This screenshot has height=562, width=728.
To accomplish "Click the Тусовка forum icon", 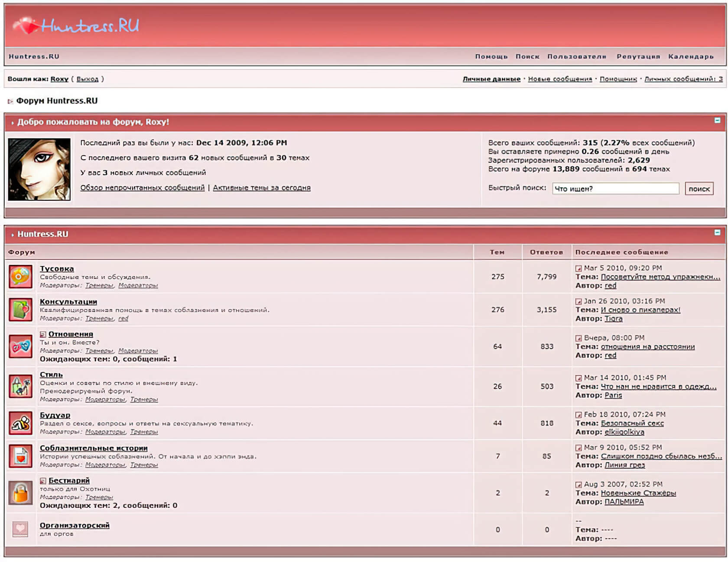I will 20,277.
